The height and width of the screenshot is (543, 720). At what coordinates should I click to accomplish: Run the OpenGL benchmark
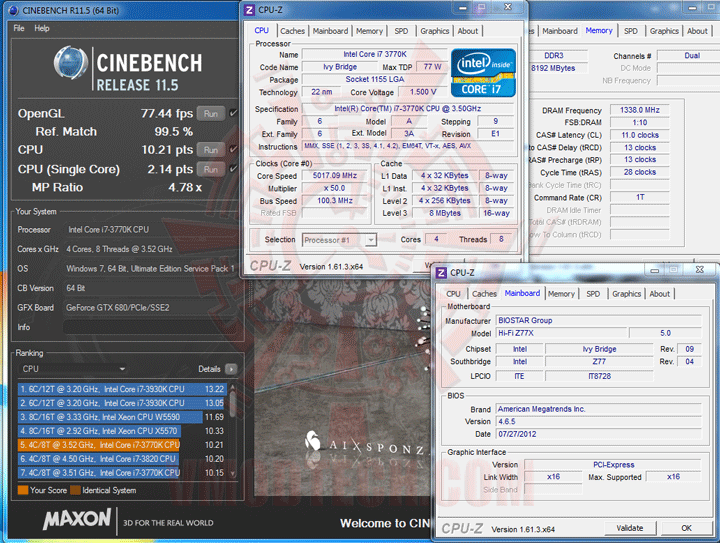coord(211,113)
